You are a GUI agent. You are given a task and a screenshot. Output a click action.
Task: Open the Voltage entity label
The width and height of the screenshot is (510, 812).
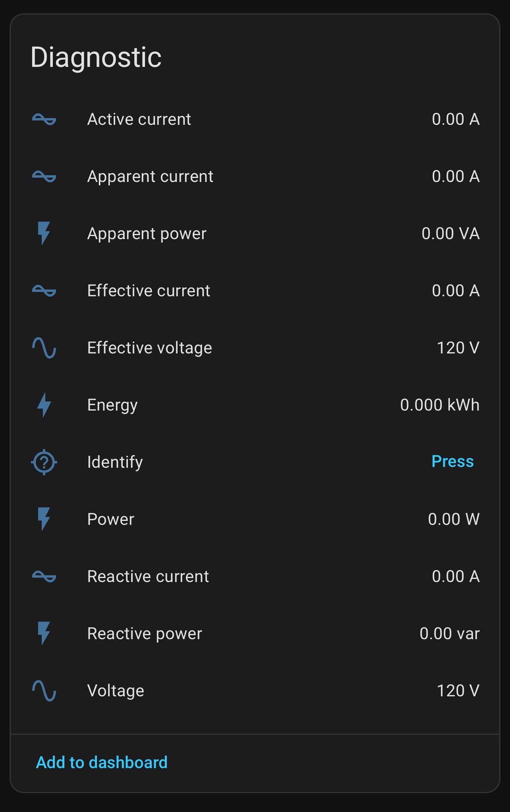point(116,691)
